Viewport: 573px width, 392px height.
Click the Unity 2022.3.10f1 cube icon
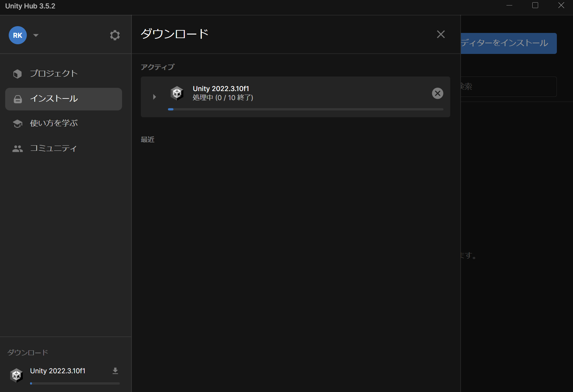[177, 93]
